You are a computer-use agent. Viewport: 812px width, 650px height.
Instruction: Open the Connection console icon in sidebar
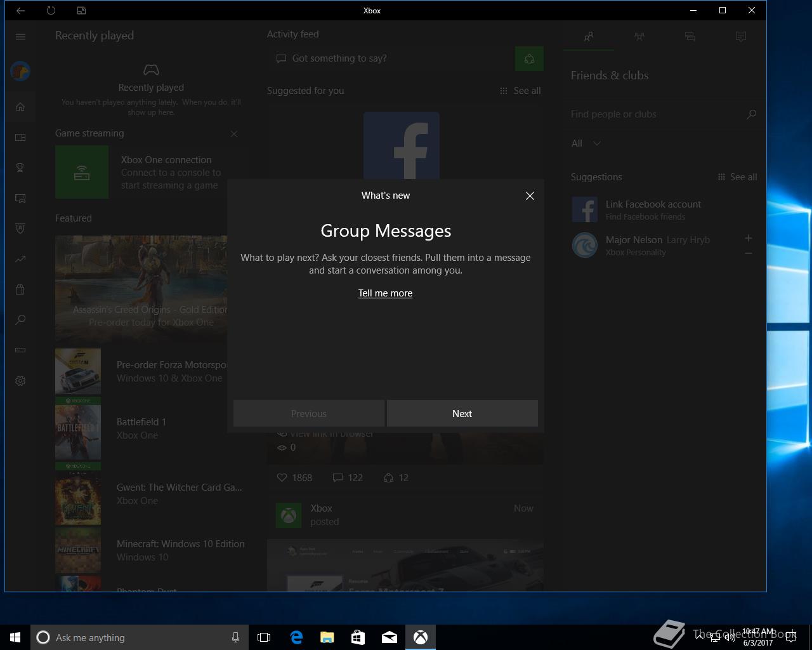(20, 350)
